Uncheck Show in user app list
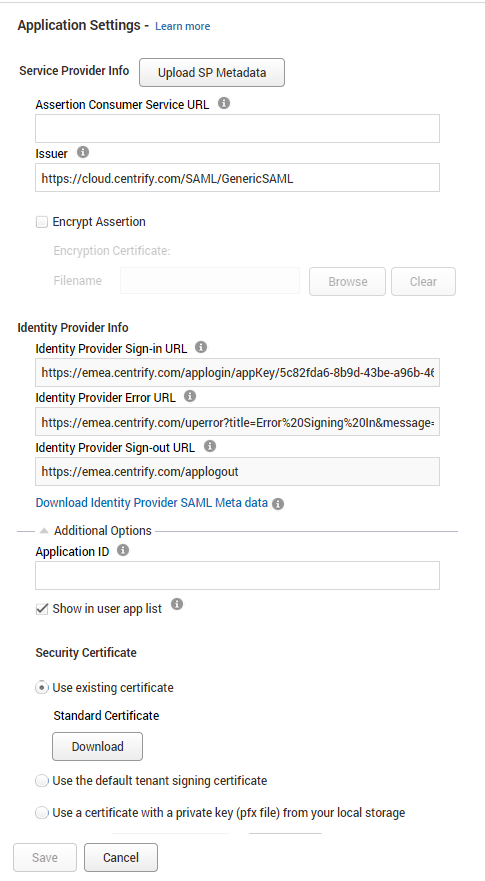Viewport: 485px width, 881px height. click(x=42, y=609)
